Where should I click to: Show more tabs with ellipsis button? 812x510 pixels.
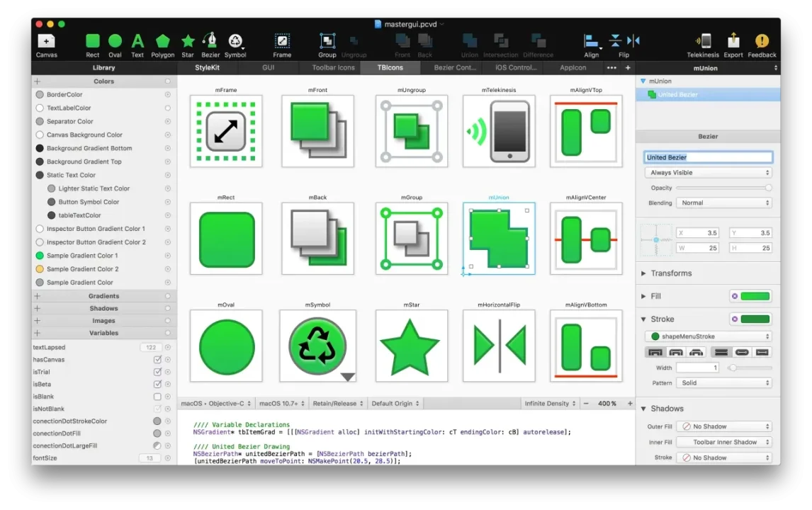611,68
